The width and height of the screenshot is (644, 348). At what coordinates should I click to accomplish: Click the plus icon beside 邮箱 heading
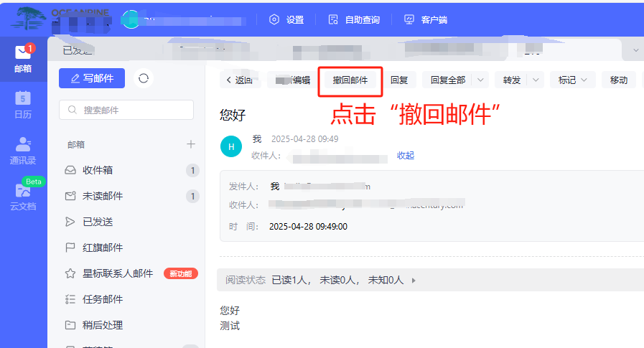coord(191,144)
